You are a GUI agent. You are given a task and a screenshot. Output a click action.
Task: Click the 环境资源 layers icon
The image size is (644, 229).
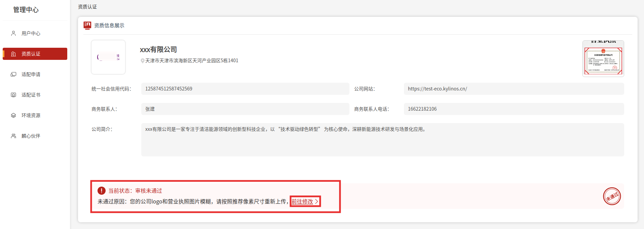(x=13, y=115)
